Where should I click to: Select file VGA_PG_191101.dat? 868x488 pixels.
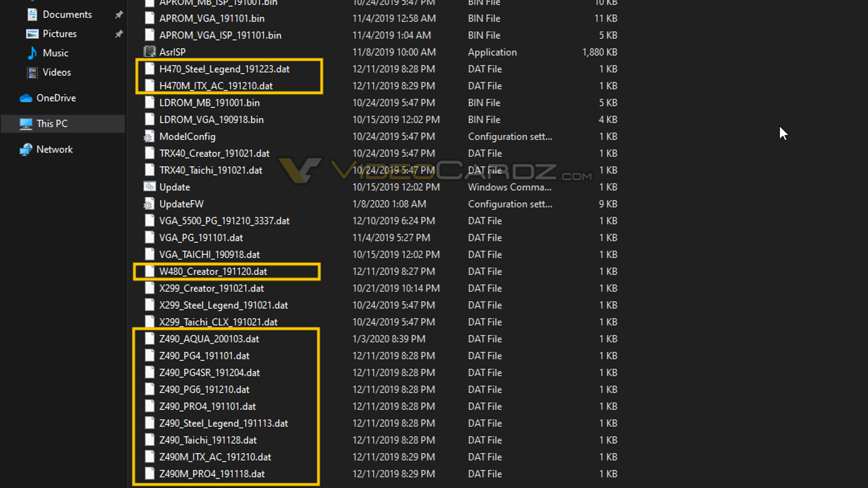(201, 237)
